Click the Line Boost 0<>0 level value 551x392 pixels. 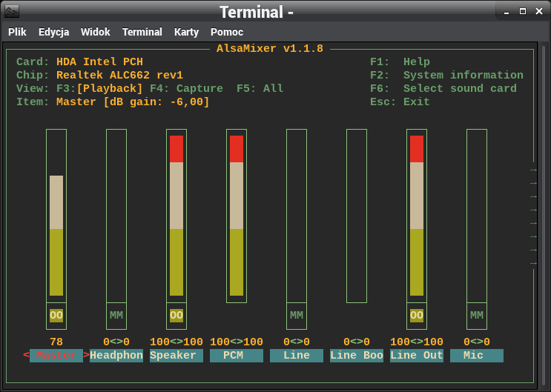coord(357,342)
